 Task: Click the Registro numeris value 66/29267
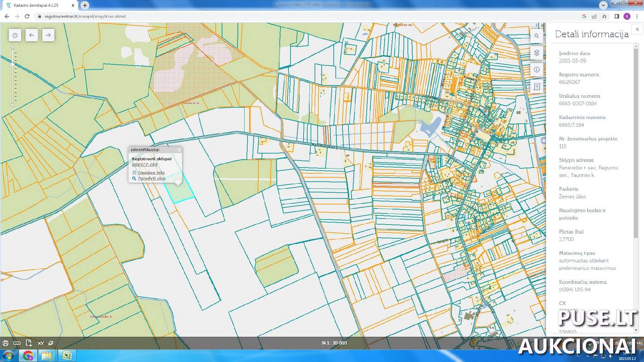[x=569, y=82]
